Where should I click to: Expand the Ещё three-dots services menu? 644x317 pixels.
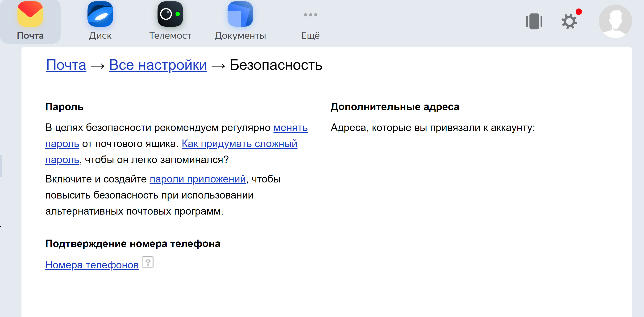[310, 21]
